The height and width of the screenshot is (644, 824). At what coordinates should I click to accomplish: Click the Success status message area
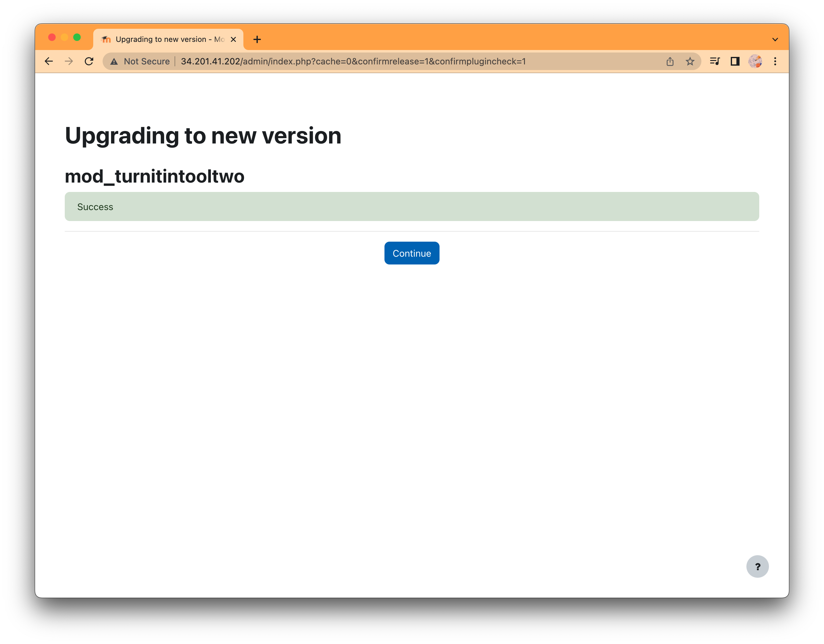click(x=412, y=206)
